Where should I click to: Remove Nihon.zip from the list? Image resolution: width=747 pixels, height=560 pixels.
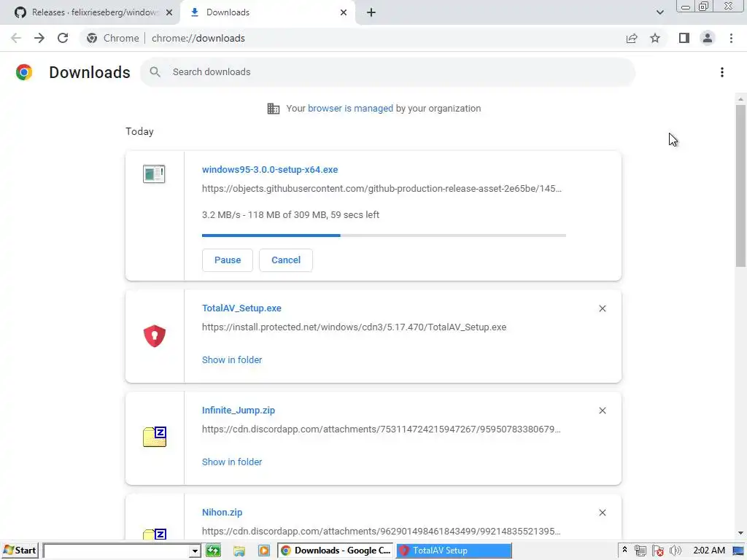click(x=602, y=513)
